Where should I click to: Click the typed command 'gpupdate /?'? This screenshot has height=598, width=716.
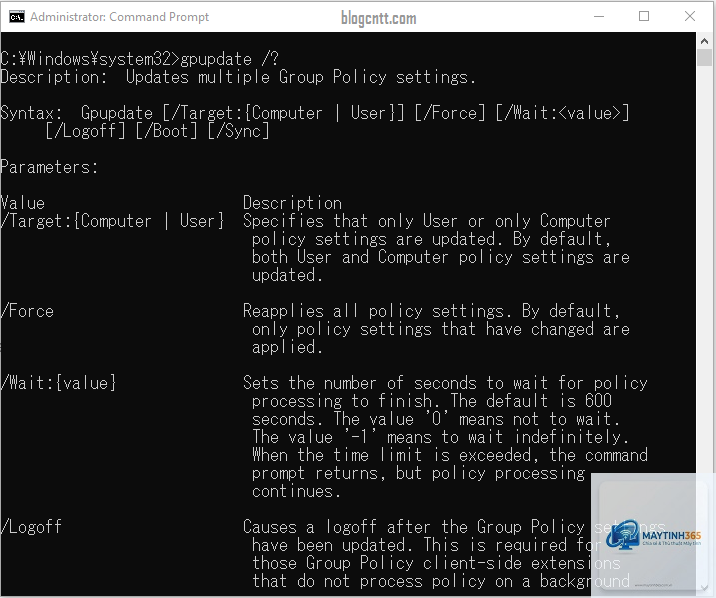(x=229, y=59)
